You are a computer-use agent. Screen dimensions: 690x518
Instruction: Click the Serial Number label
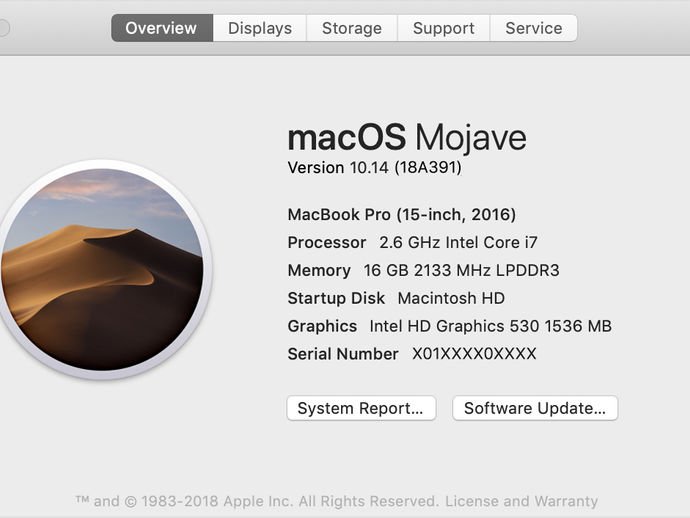coord(343,354)
